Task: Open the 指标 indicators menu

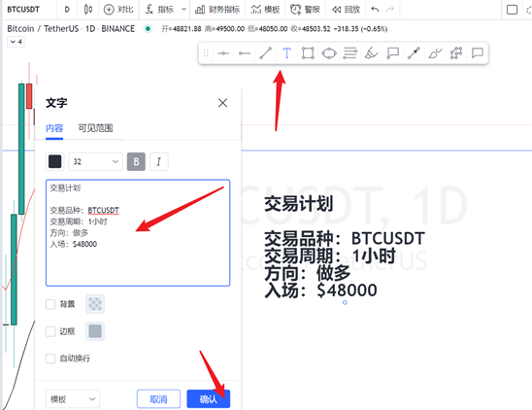Action: tap(160, 9)
